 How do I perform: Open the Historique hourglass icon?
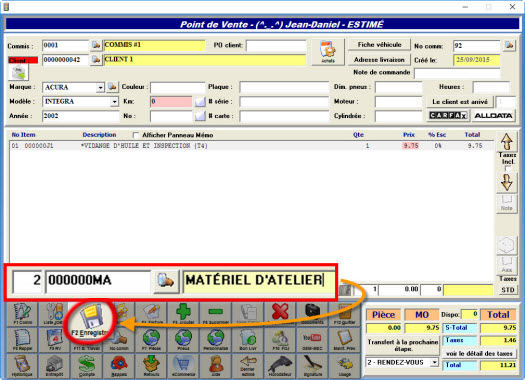tap(22, 366)
